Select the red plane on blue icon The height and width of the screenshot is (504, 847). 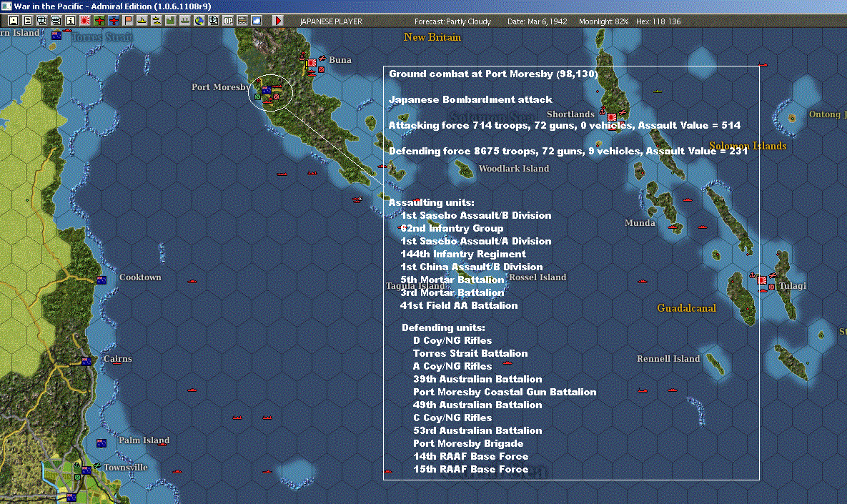[x=114, y=21]
